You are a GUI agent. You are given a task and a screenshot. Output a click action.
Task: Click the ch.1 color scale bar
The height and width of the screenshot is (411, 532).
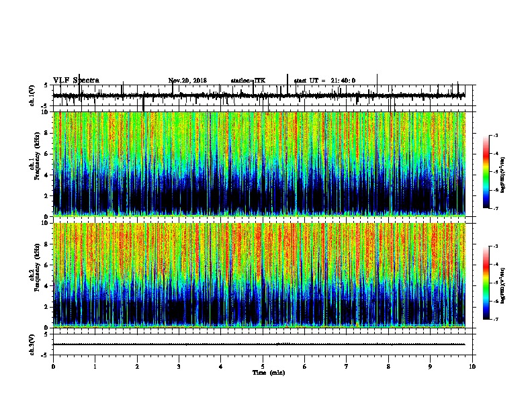click(486, 172)
